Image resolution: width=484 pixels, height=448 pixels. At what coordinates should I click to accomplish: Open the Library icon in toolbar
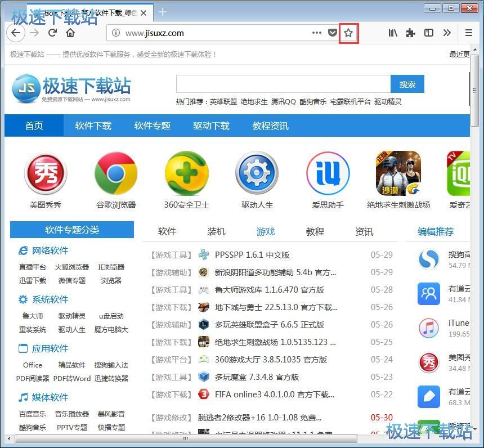[x=393, y=33]
